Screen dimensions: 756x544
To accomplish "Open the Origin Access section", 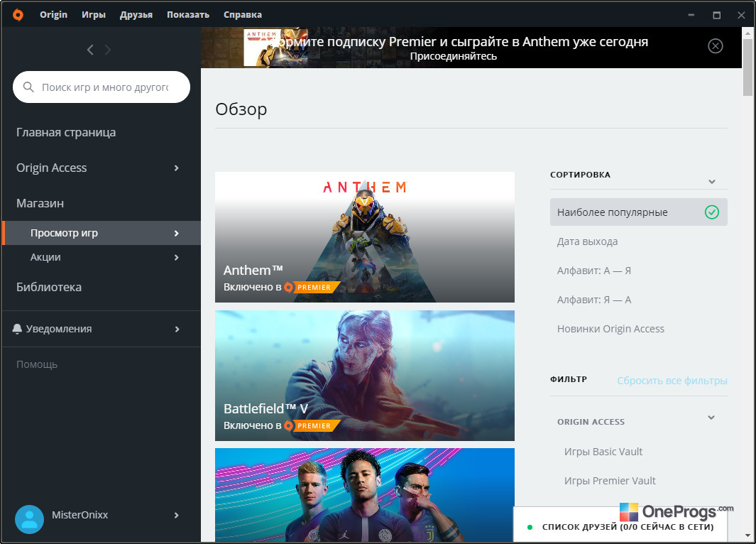I will pyautogui.click(x=52, y=168).
